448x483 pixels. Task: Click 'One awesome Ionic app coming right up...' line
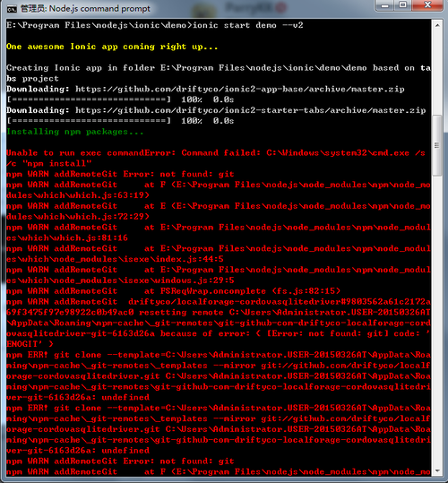(112, 47)
